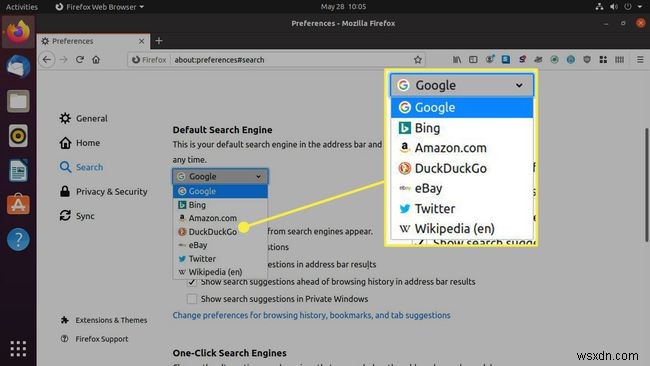Toggle the sidebar view icon

tap(473, 60)
